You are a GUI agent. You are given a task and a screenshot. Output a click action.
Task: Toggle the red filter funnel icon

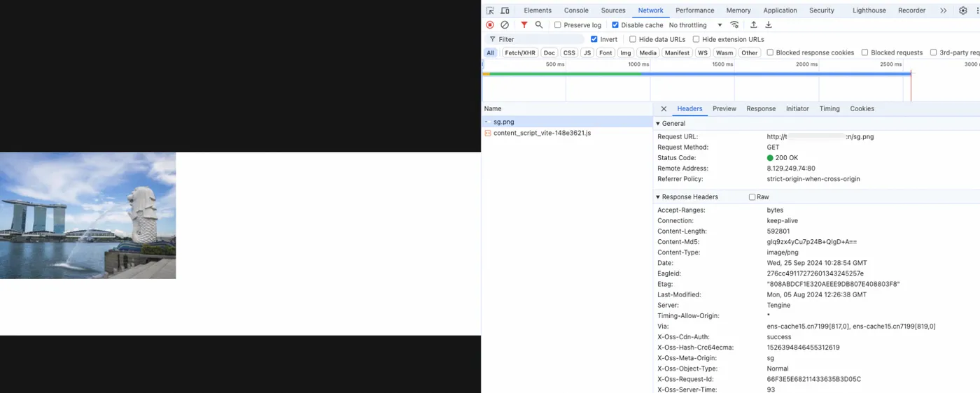click(x=524, y=25)
